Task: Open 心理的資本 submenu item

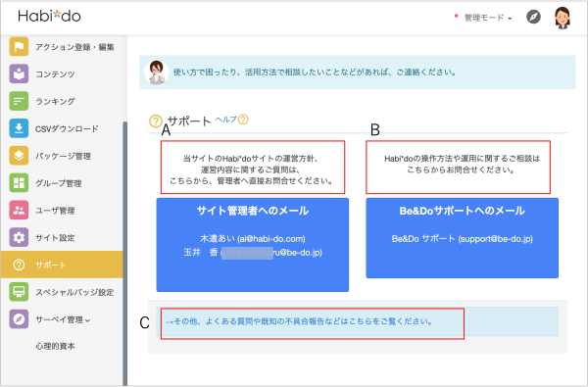Action: [55, 346]
